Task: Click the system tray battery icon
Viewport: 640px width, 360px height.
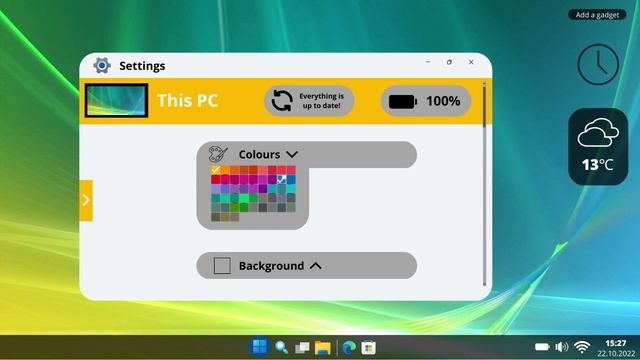Action: point(542,347)
